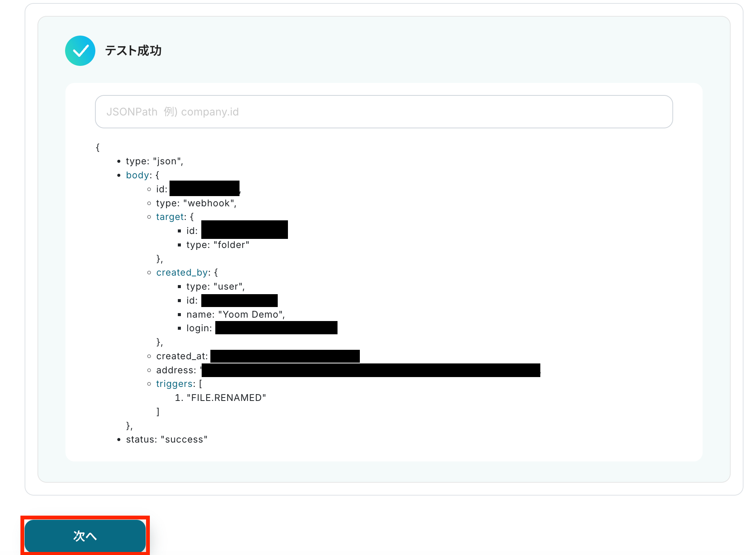Click the redacted body id value

(204, 189)
